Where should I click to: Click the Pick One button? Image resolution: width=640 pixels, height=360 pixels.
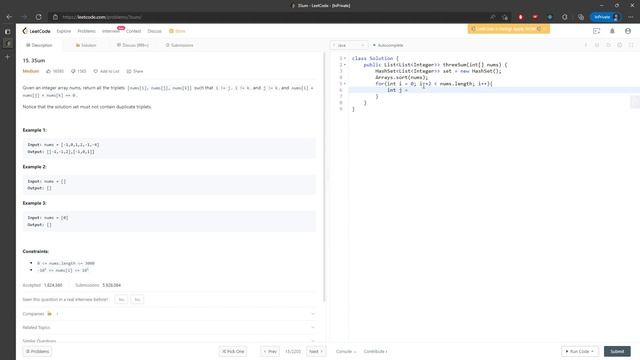233,351
